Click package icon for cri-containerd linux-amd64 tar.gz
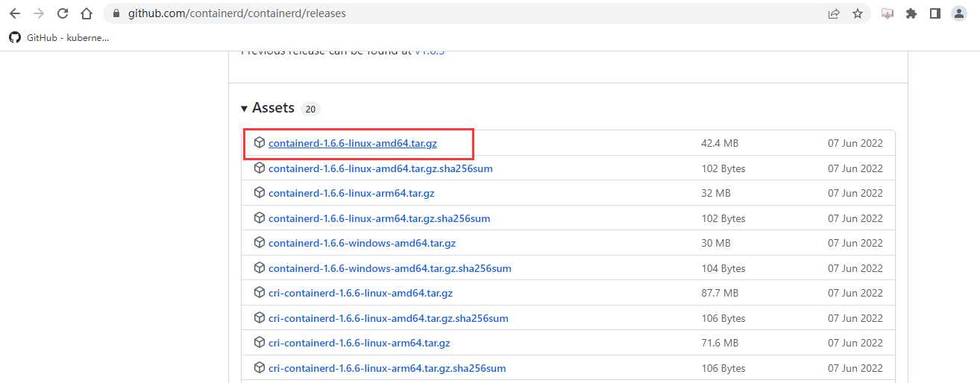980x383 pixels. (259, 292)
